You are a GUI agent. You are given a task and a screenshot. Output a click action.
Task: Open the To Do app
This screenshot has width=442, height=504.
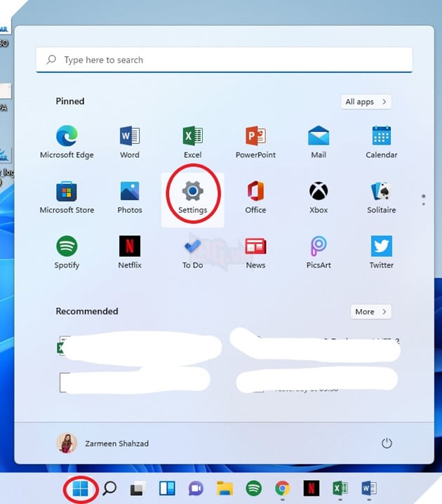point(193,252)
